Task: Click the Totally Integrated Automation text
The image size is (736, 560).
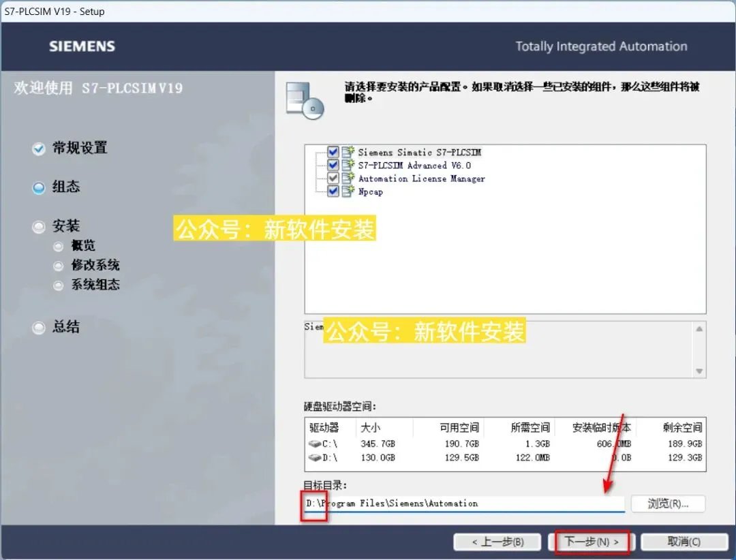Action: point(601,46)
